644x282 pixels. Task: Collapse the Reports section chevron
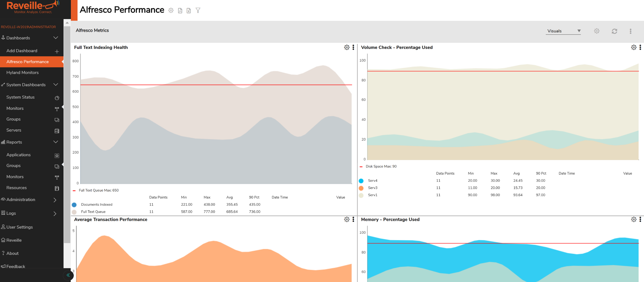coord(56,142)
